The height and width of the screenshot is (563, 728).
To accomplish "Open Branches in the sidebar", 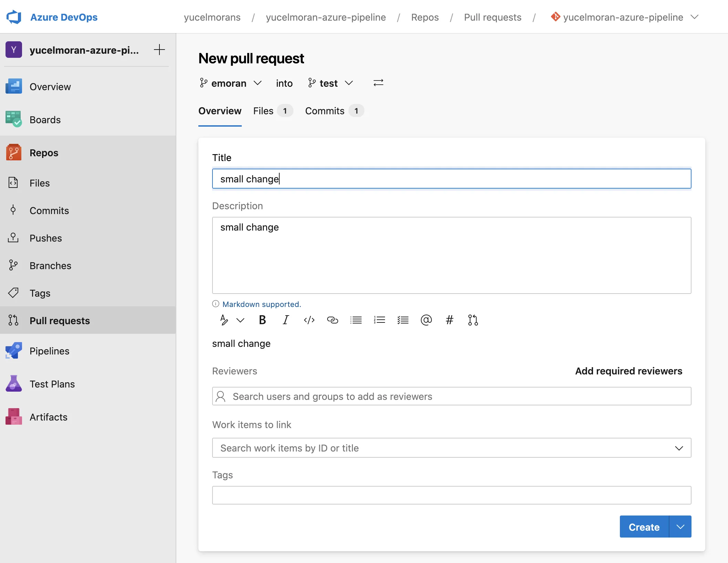I will pyautogui.click(x=50, y=265).
